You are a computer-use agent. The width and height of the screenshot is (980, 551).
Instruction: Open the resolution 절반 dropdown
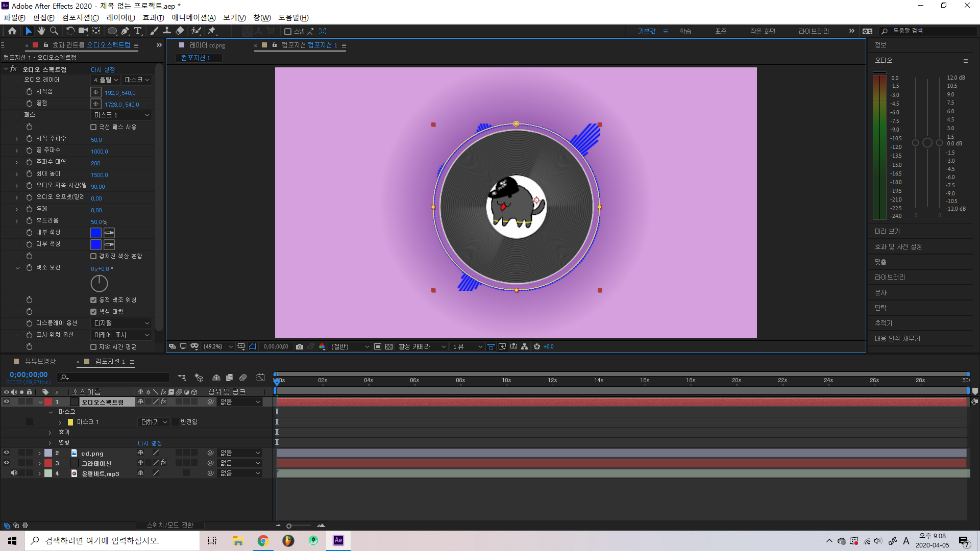click(x=350, y=347)
